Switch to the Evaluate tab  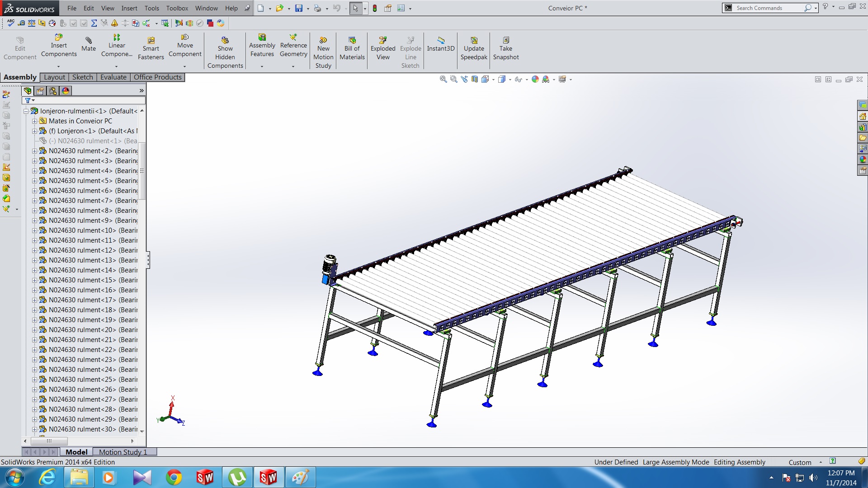pos(113,77)
